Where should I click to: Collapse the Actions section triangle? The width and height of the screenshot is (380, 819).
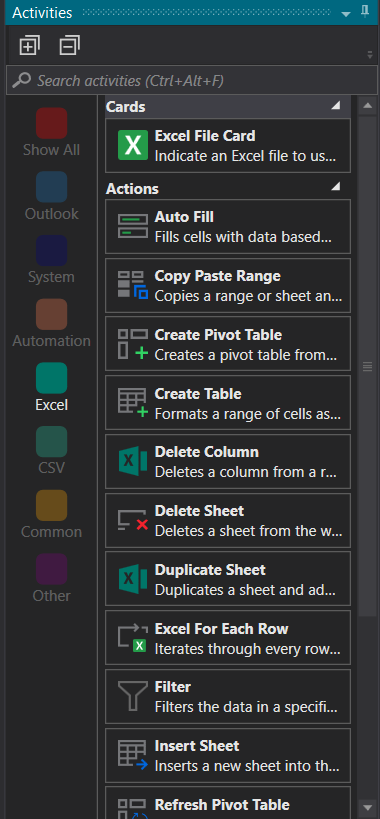pos(336,186)
